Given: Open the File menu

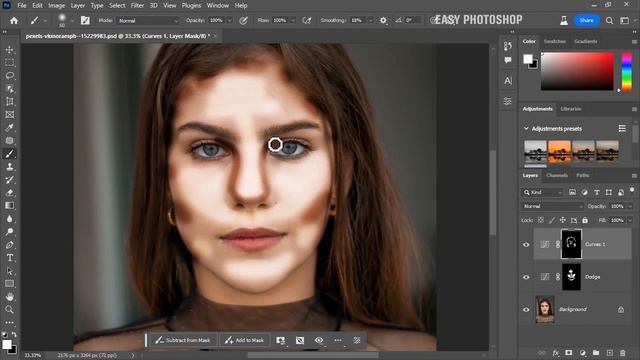Looking at the screenshot, I should [x=22, y=6].
